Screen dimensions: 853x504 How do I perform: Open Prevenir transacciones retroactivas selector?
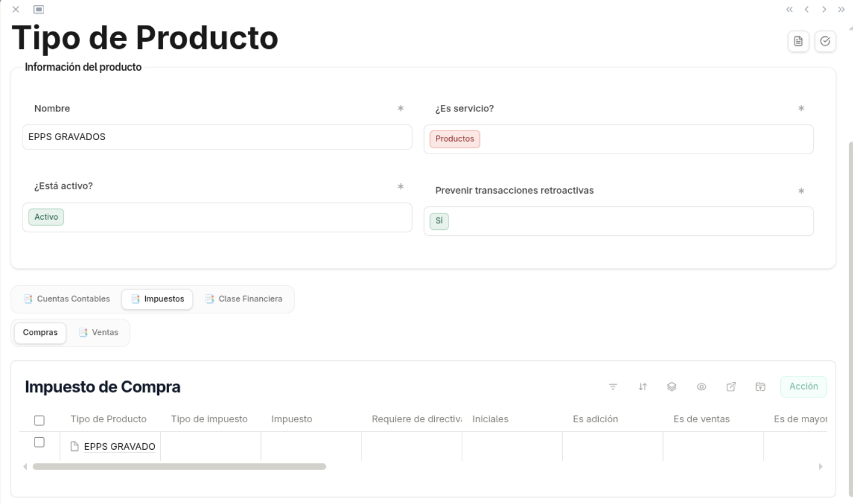pos(618,221)
